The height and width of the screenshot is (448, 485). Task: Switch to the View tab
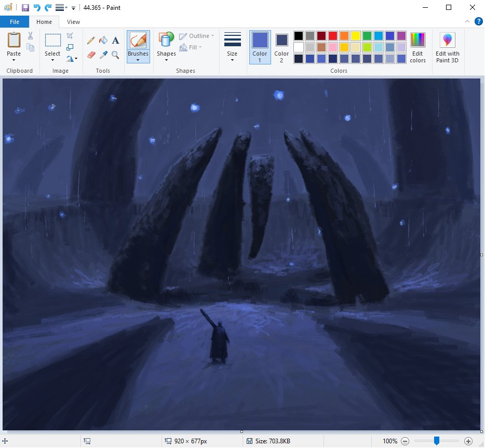click(x=73, y=22)
